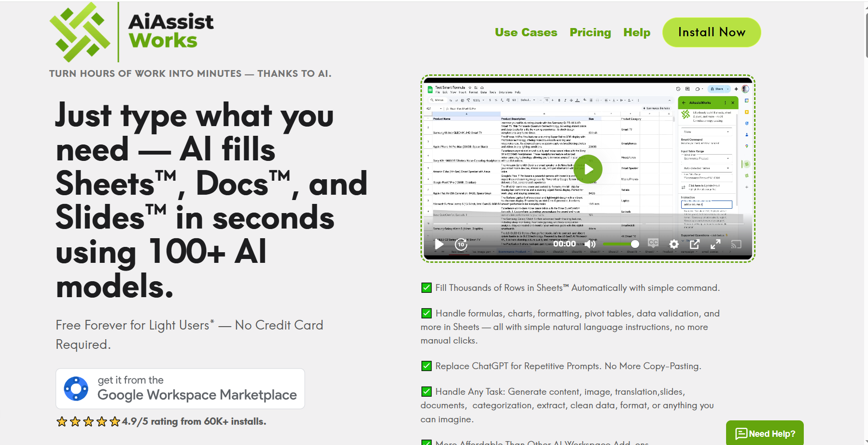Click the AiAssist Works logo

pos(131,32)
